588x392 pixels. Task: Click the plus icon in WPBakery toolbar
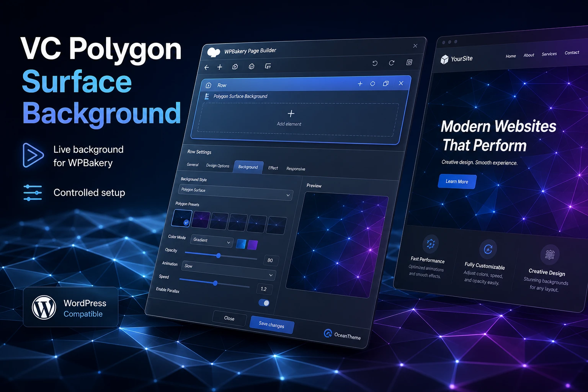pos(220,67)
